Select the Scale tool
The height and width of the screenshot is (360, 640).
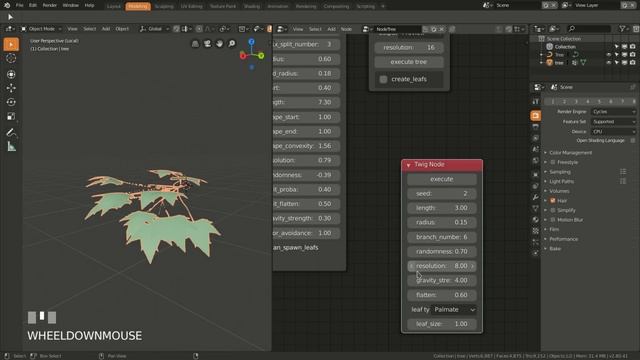[x=11, y=116]
